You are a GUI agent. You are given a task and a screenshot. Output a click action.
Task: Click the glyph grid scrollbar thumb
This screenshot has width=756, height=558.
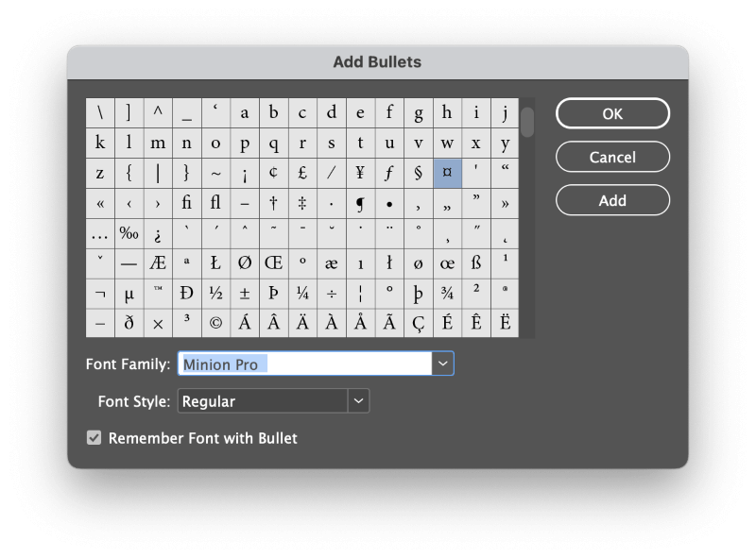coord(526,123)
